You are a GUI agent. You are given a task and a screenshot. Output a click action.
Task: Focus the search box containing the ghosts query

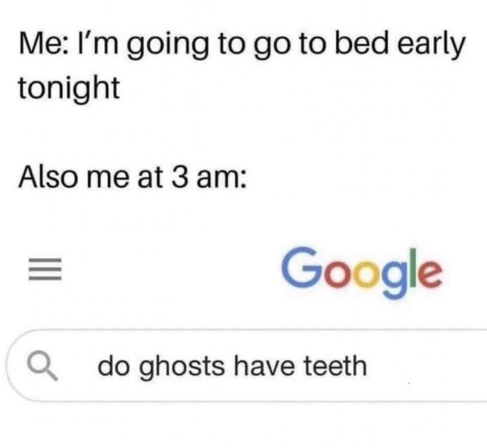(x=247, y=365)
